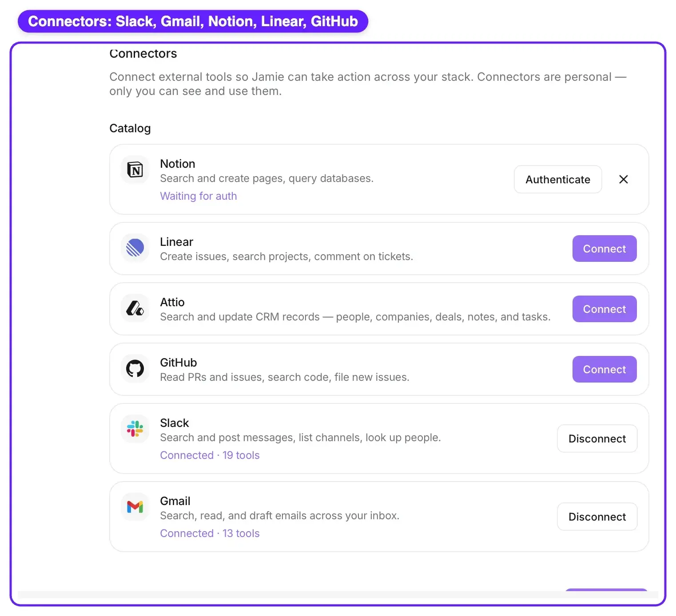The height and width of the screenshot is (616, 676).
Task: Click 'Search, read, and draft emails' description
Action: tap(280, 516)
